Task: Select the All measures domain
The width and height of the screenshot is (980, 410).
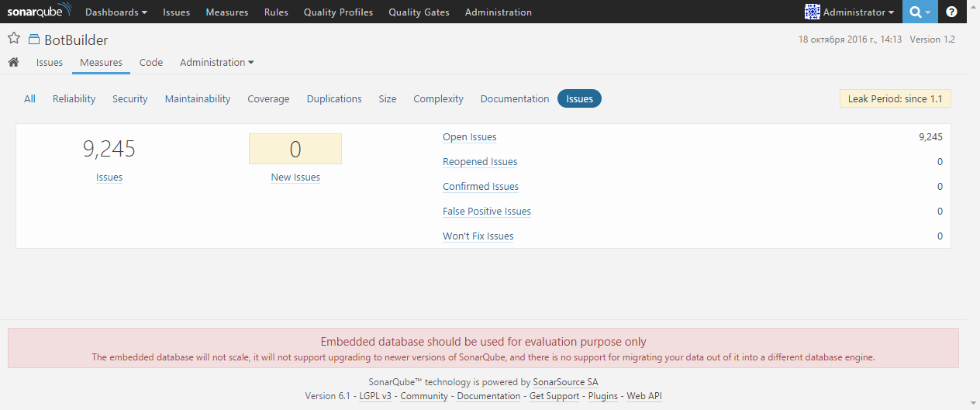Action: (x=29, y=98)
